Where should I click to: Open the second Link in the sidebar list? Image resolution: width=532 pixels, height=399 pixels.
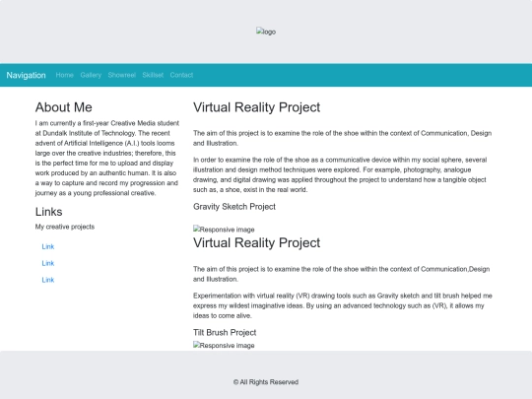(48, 263)
